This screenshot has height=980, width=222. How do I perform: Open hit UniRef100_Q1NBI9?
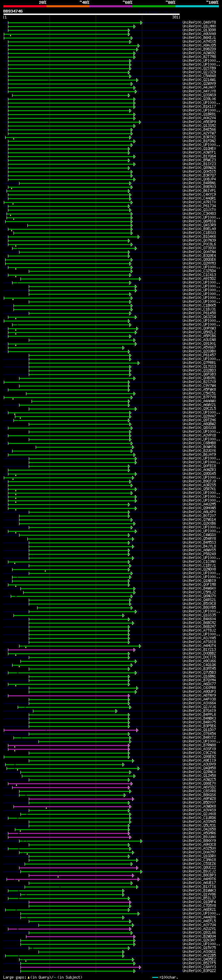coord(199,581)
